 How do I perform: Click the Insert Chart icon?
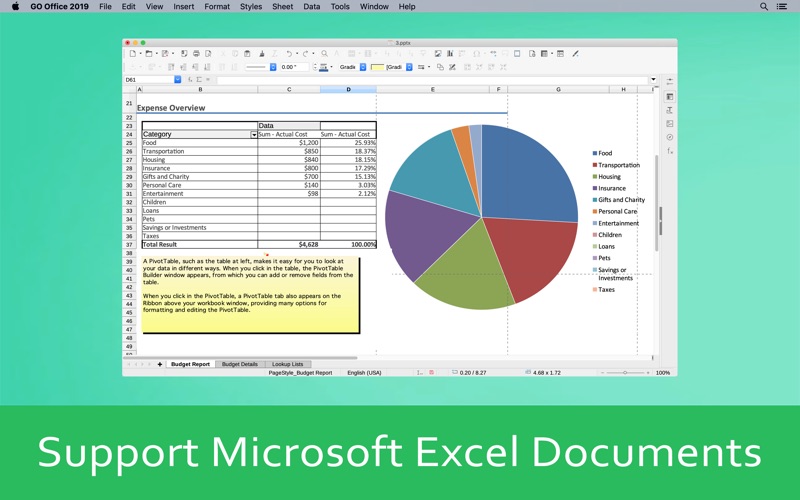(450, 54)
